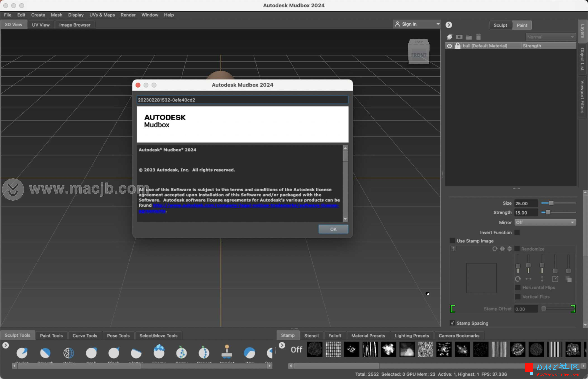Open the Autodesk license agreements link
This screenshot has height=379, width=588.
coord(245,205)
